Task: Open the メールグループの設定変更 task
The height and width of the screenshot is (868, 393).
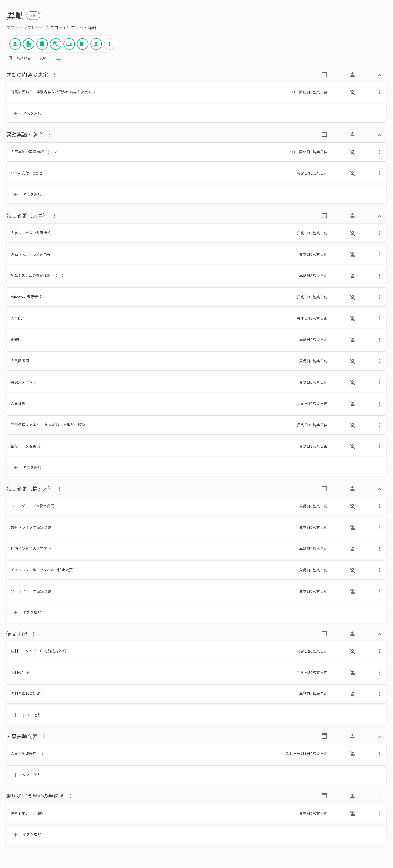Action: [x=196, y=506]
